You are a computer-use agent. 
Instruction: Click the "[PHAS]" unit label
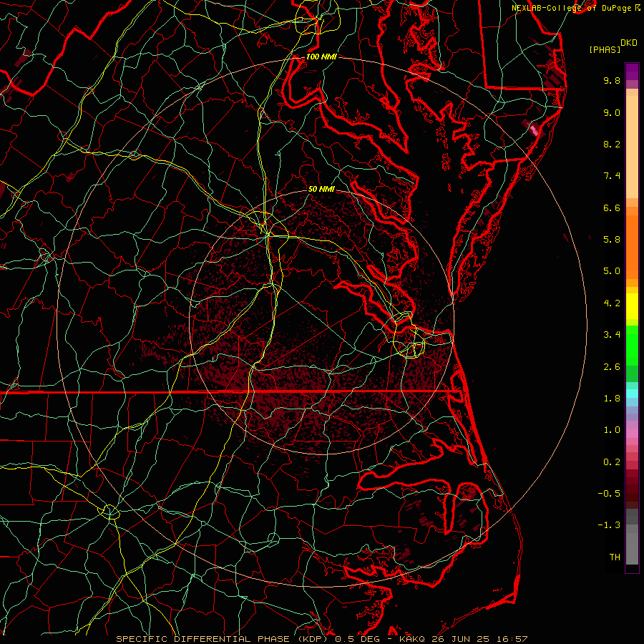point(605,49)
